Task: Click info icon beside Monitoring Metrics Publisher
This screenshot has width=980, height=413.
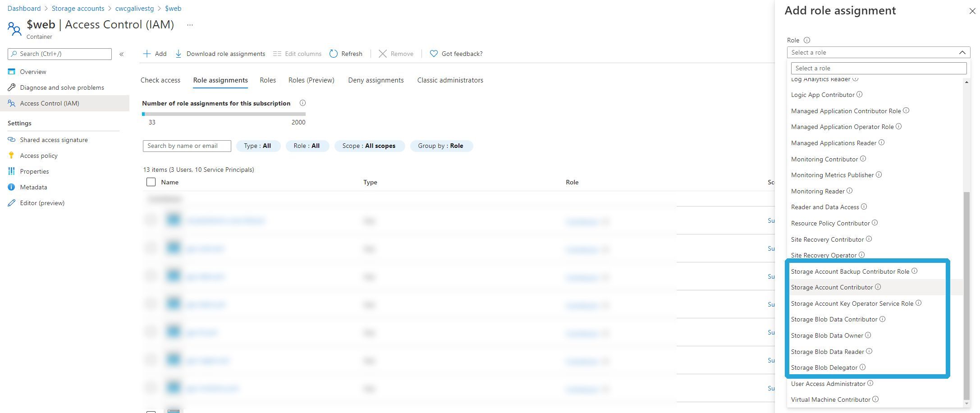Action: coord(879,174)
